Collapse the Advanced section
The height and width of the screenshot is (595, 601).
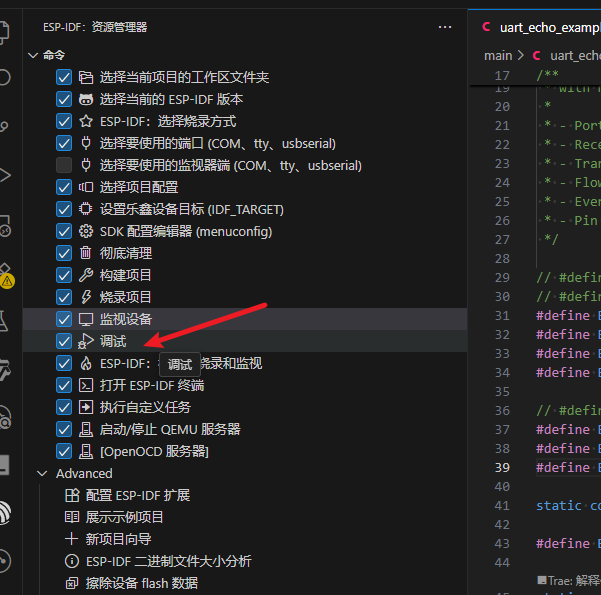tap(42, 473)
